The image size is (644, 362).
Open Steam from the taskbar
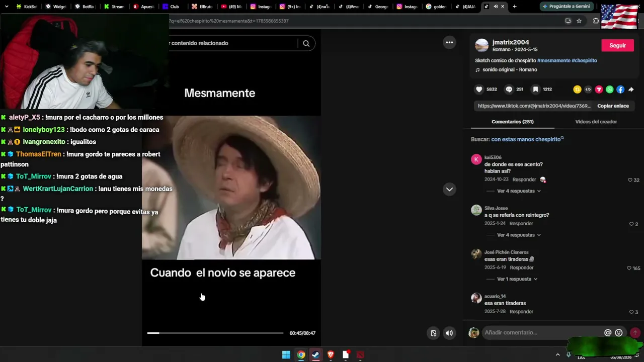click(x=315, y=355)
